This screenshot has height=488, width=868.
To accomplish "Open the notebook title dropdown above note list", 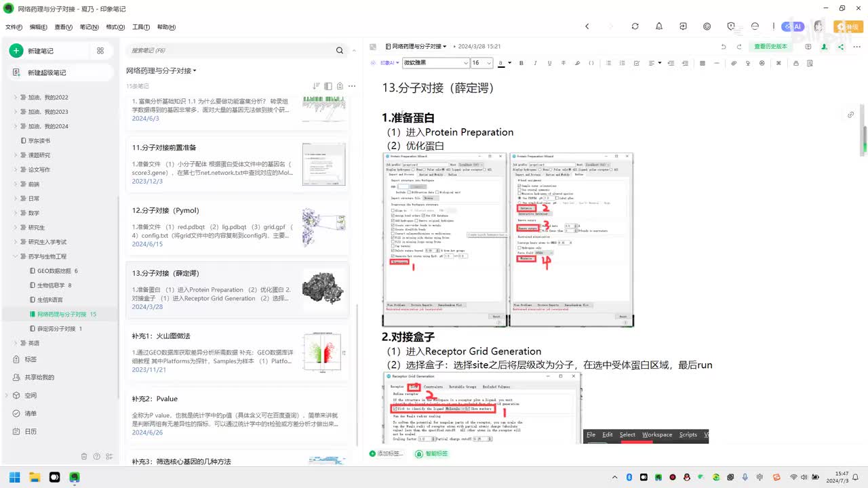I will point(161,70).
